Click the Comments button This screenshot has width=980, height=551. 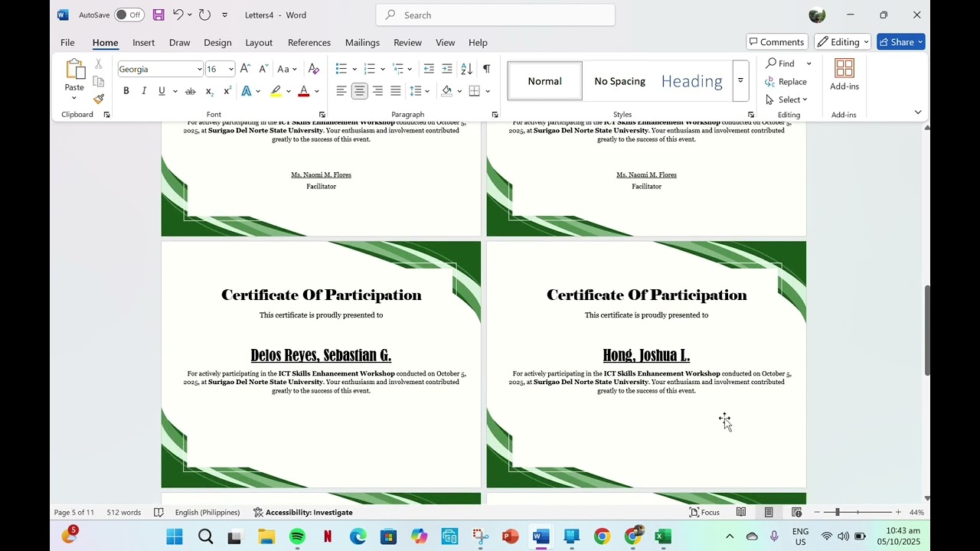[778, 42]
